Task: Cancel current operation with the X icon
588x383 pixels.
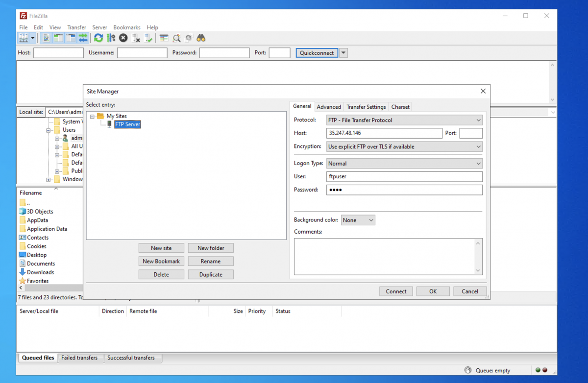Action: 123,38
